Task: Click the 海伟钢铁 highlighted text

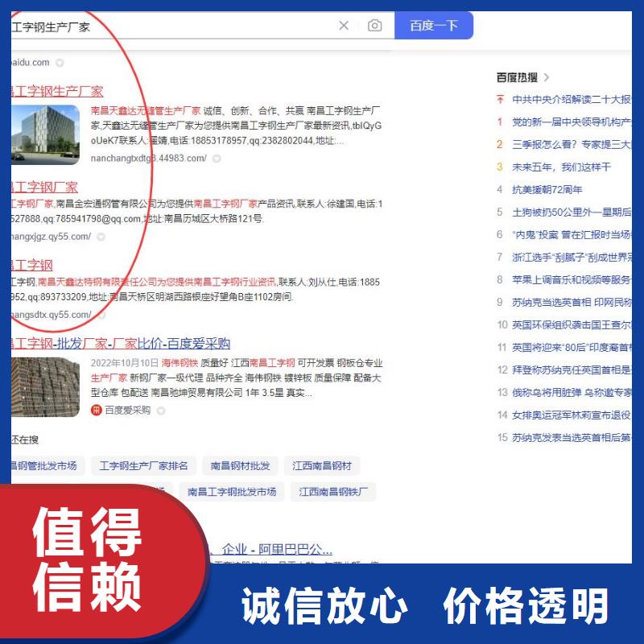Action: tap(180, 363)
